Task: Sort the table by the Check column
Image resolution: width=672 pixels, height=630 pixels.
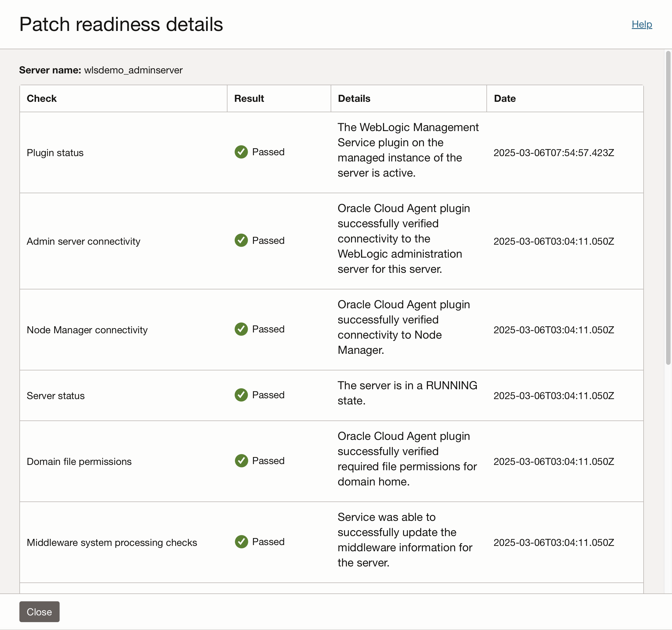Action: [x=42, y=98]
